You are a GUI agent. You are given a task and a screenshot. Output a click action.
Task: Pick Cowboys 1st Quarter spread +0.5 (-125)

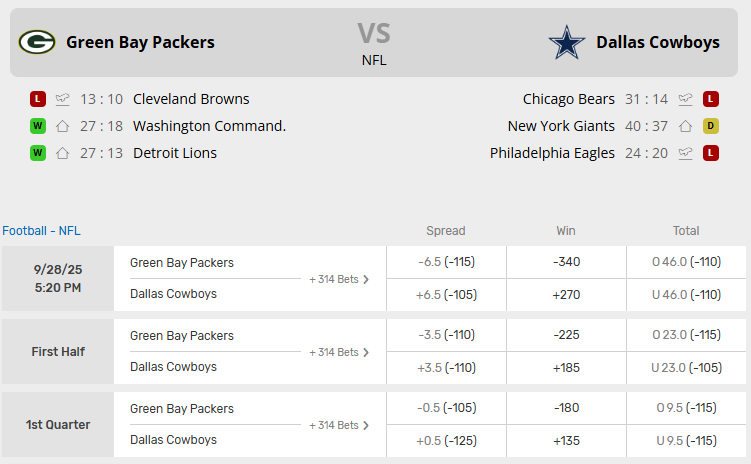[446, 440]
